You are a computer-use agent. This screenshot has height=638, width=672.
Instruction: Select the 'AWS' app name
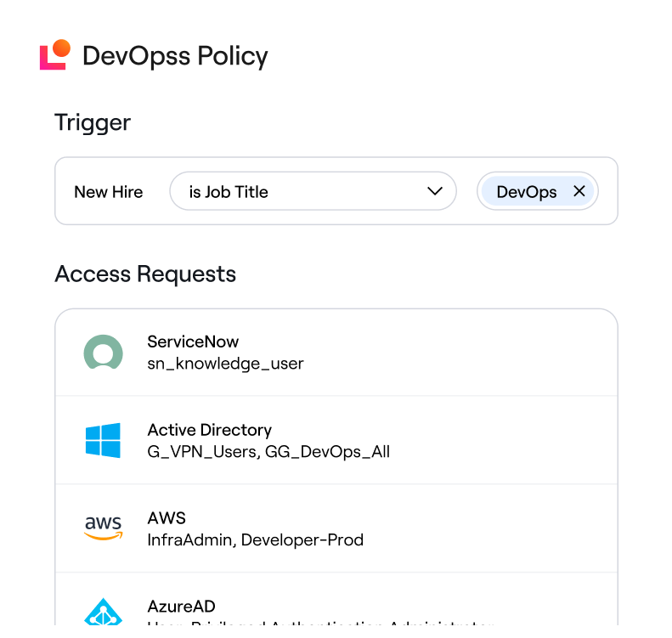(167, 518)
